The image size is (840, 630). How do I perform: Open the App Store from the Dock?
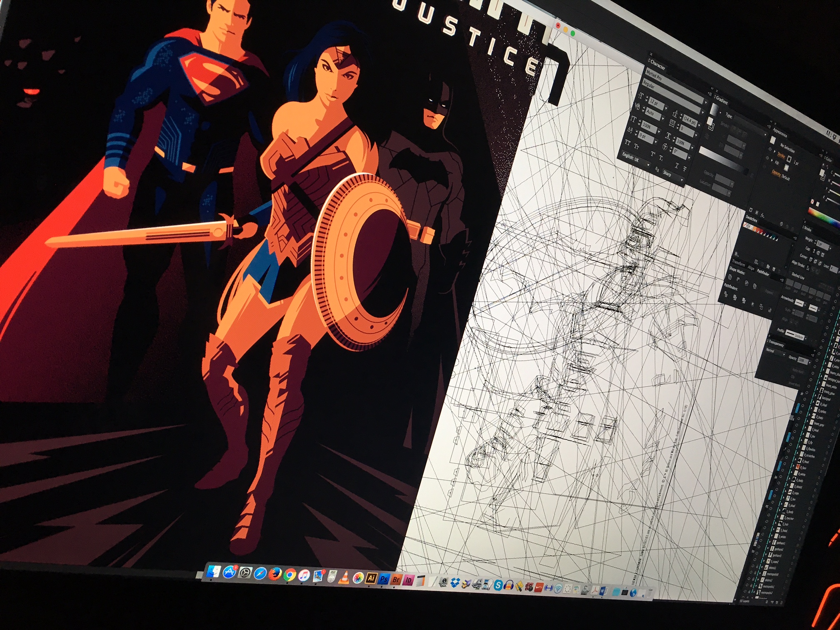tap(229, 572)
